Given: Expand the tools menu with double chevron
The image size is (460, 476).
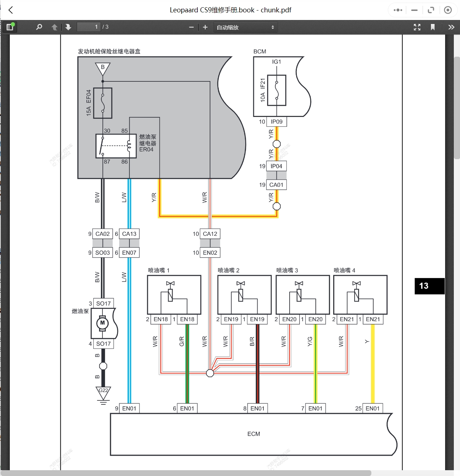Looking at the screenshot, I should coord(451,27).
